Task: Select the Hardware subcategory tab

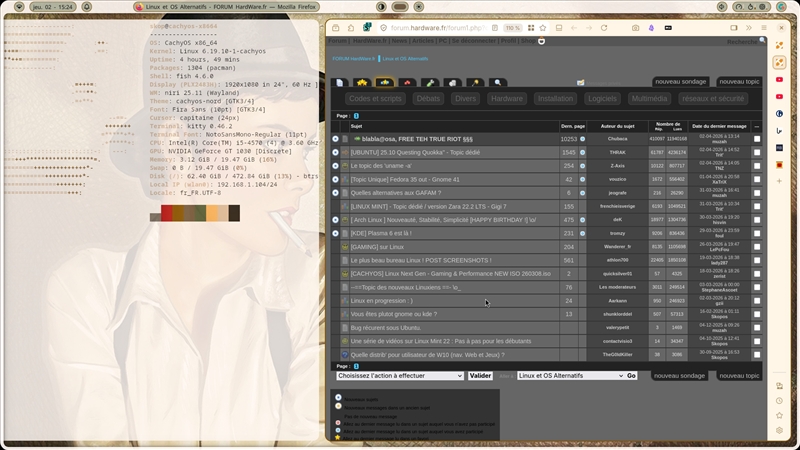Action: click(507, 99)
